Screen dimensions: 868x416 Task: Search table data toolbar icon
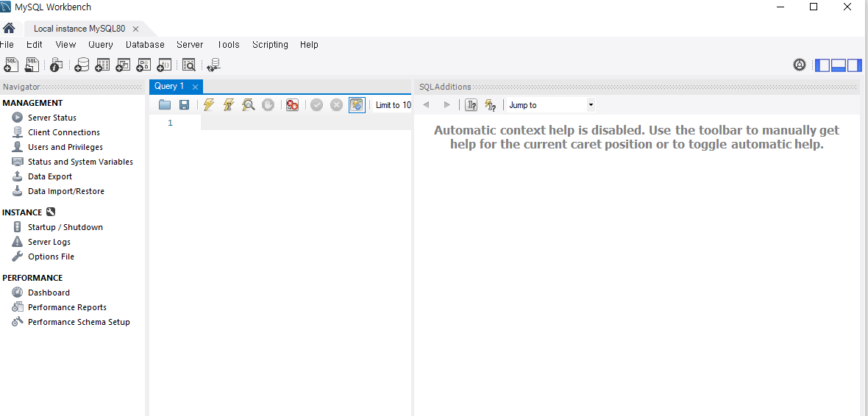tap(189, 65)
